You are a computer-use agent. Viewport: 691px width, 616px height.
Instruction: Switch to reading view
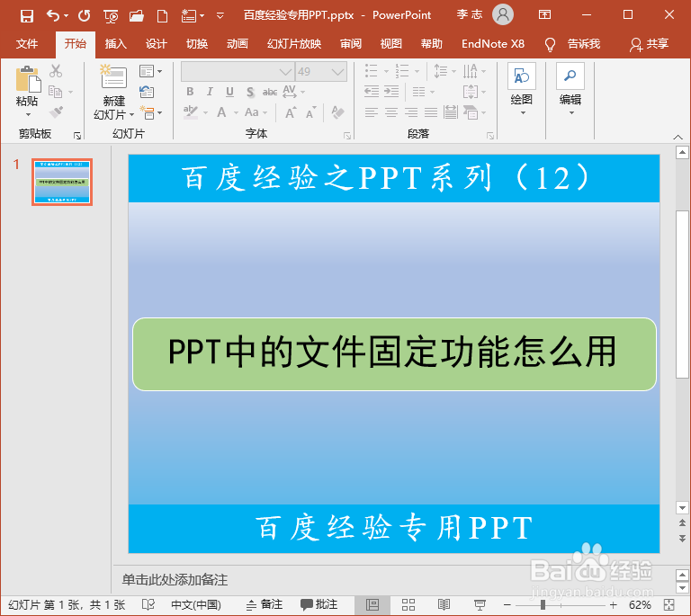(444, 604)
